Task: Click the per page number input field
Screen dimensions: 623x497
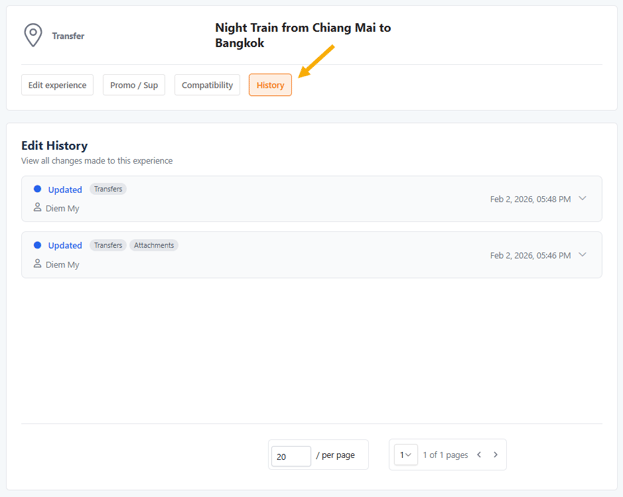Action: [290, 456]
